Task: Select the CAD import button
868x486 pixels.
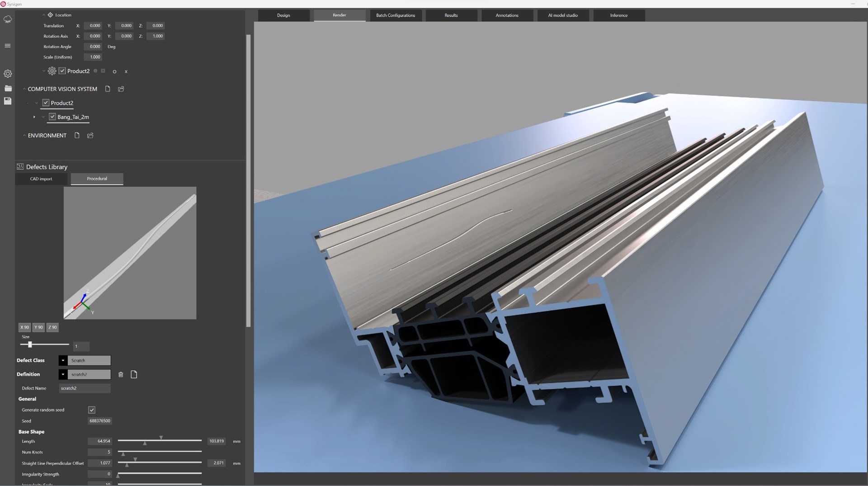Action: tap(41, 179)
